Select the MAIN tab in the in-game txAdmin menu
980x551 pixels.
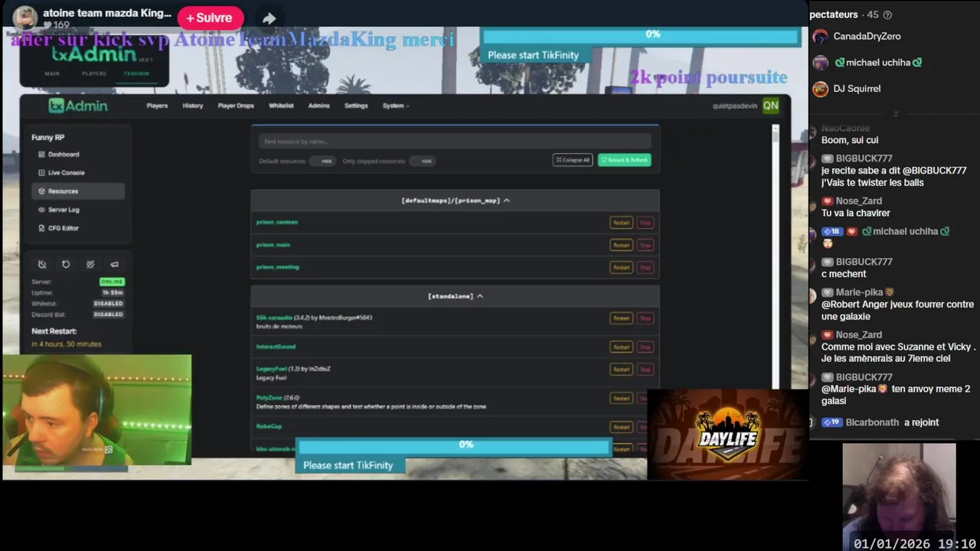52,73
